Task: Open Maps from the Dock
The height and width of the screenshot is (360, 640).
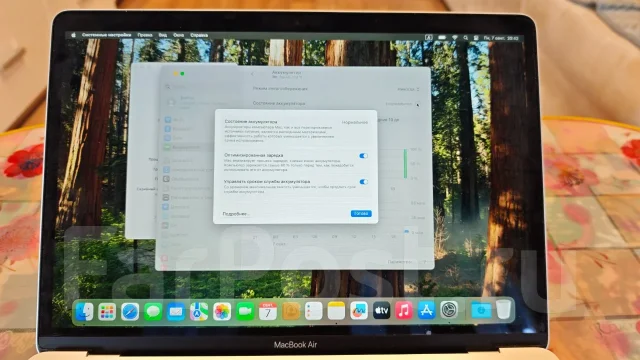Action: coord(199,312)
